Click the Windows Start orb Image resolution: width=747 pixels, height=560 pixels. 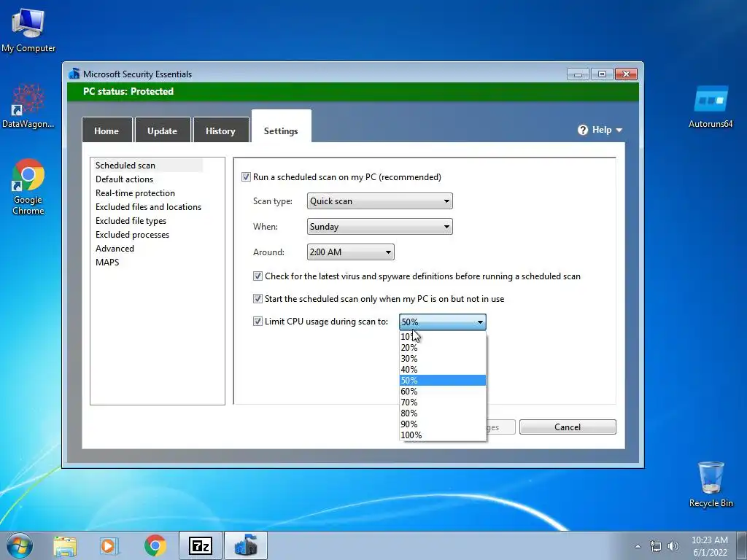pos(20,545)
